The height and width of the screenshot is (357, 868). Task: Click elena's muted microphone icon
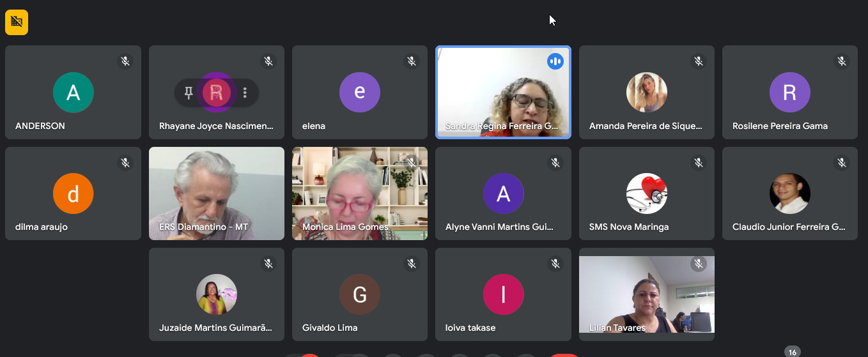click(412, 61)
